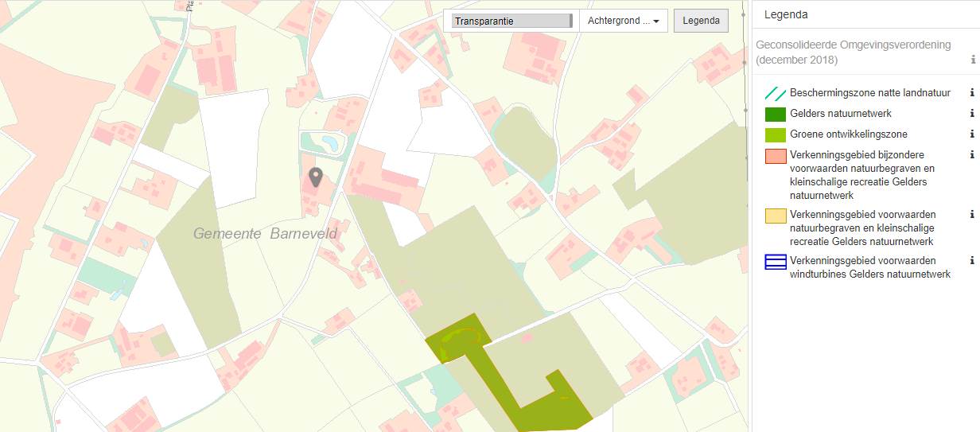Click the Achtergrond dropdown arrow
Screen dimensions: 980x432
pos(656,21)
